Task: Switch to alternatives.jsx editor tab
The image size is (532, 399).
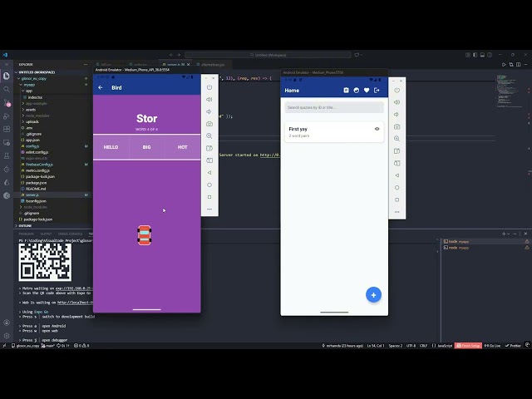Action: coord(213,65)
